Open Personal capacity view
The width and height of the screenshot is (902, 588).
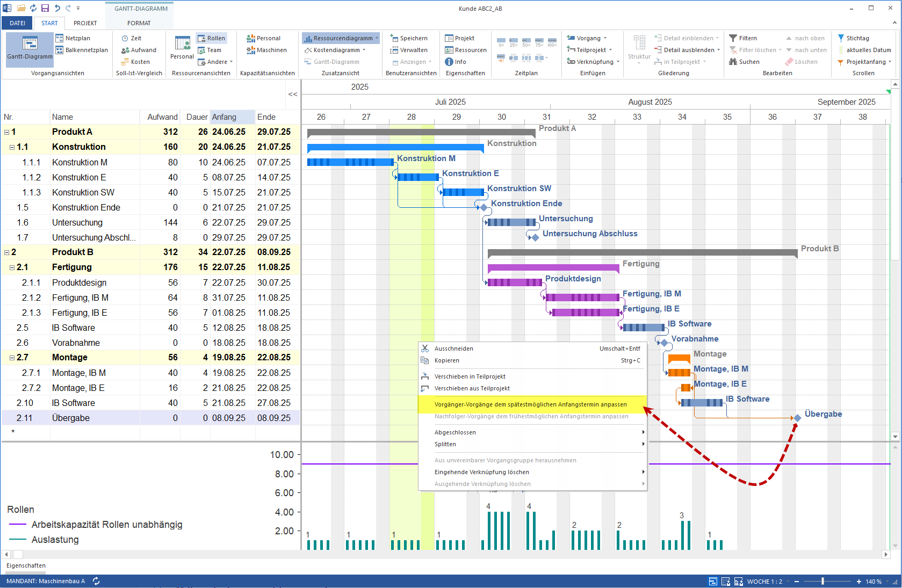(264, 38)
